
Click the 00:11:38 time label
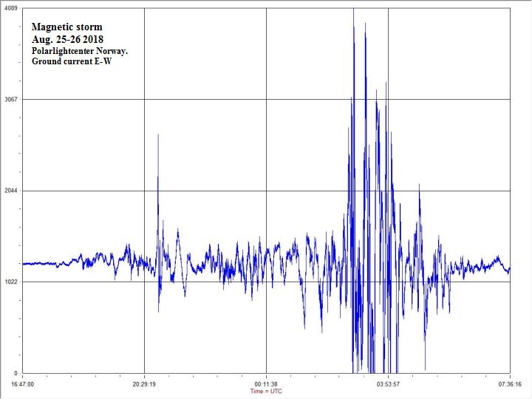(x=266, y=384)
